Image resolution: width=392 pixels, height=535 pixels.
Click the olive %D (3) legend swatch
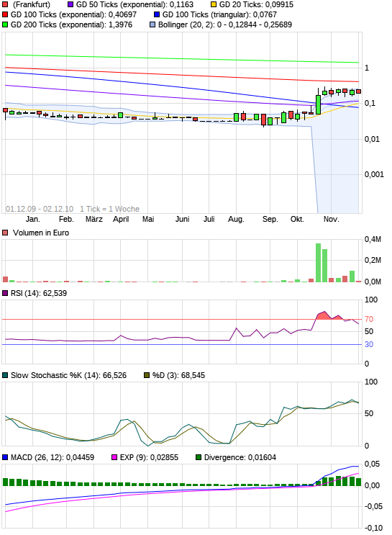point(147,375)
